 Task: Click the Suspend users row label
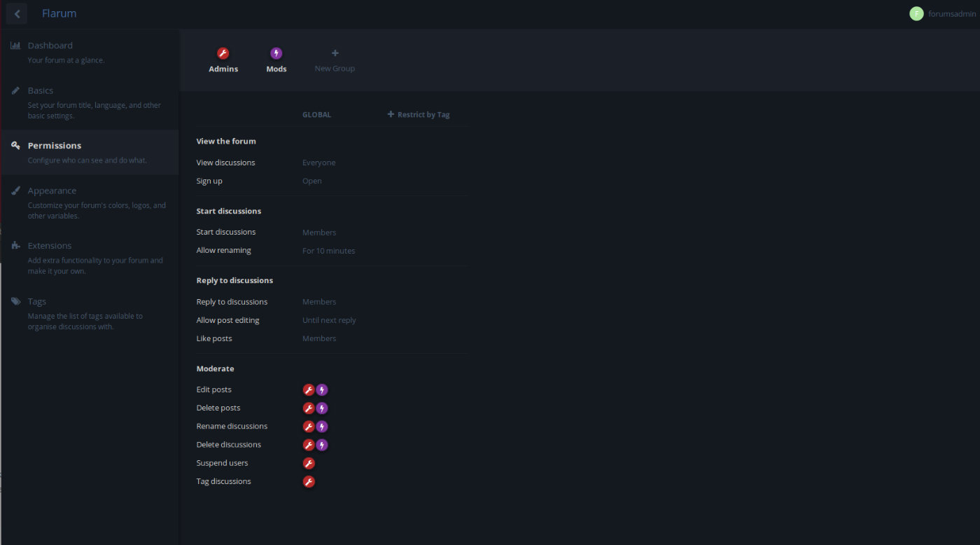pyautogui.click(x=222, y=463)
